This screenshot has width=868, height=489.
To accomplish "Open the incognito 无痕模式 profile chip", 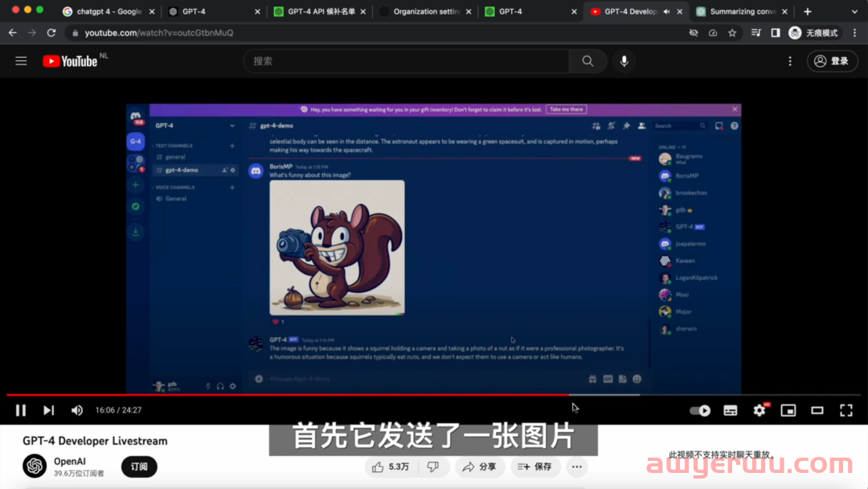I will click(813, 33).
